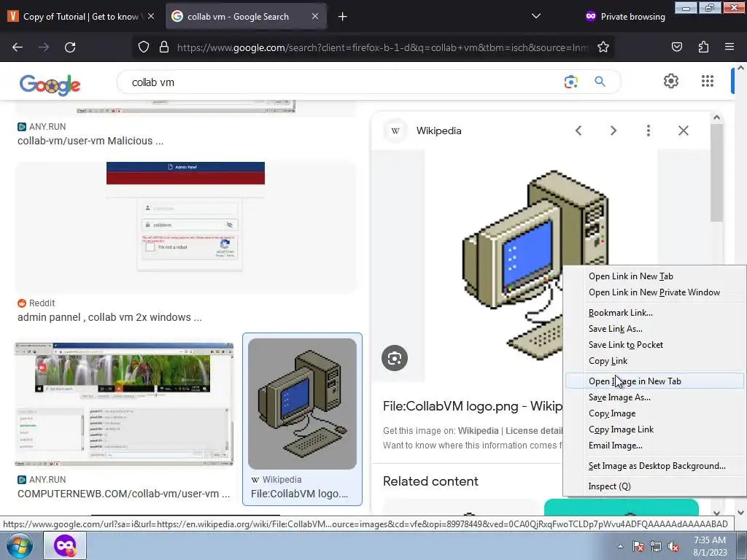Open 'collab-vm/user-vm Malicious ...' result link
This screenshot has width=747, height=560.
pyautogui.click(x=90, y=141)
